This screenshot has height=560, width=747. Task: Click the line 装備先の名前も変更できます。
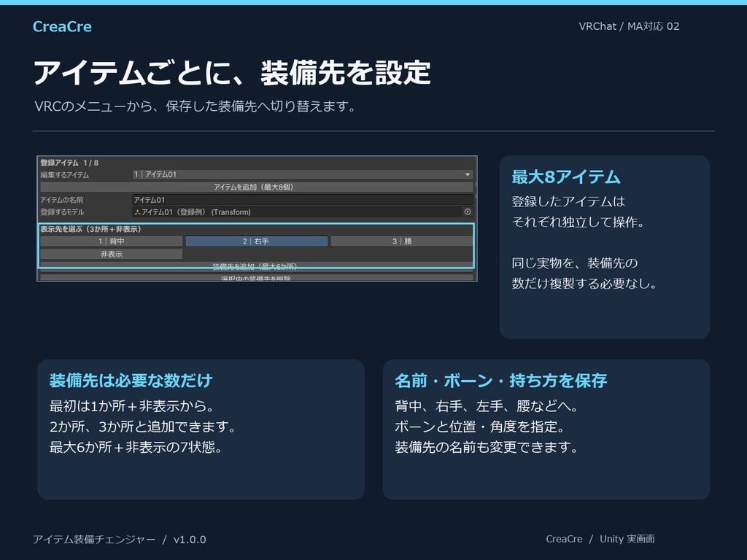[487, 447]
